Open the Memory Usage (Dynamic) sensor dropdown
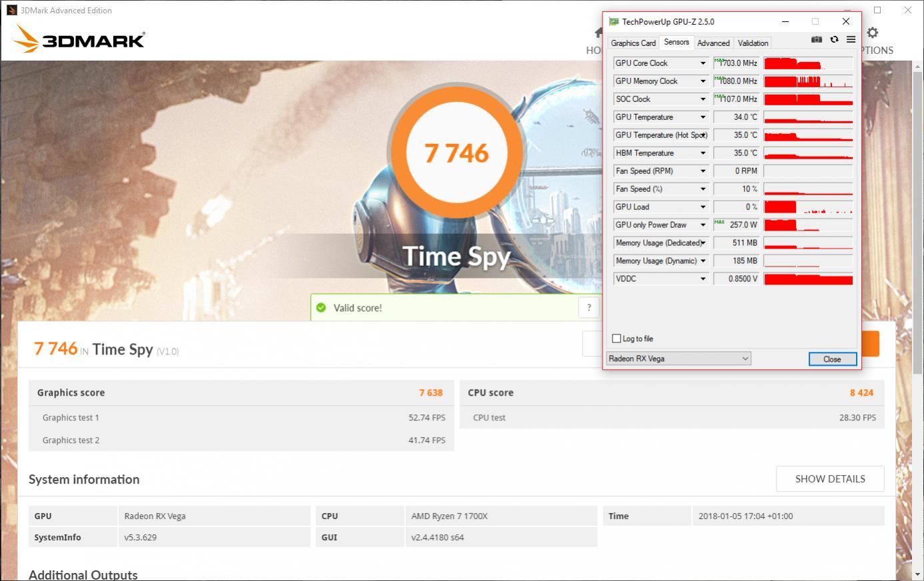Viewport: 924px width, 581px height. 703,261
